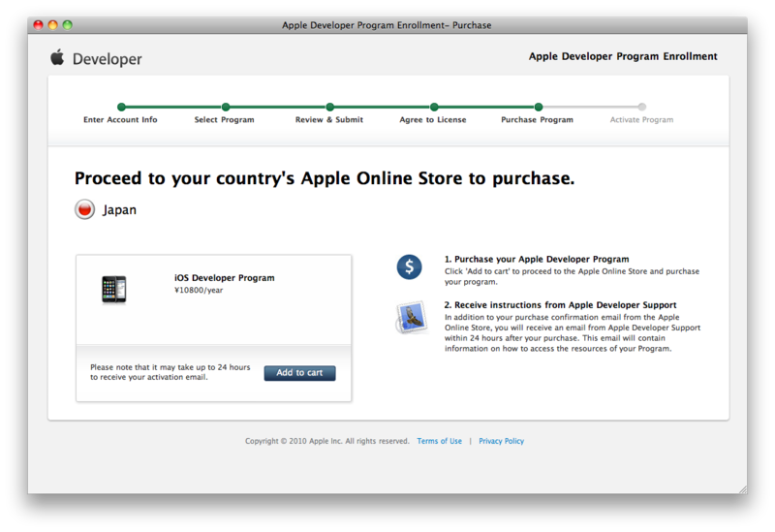Click the Add to cart button
Screen dimensions: 775x532
(x=299, y=373)
